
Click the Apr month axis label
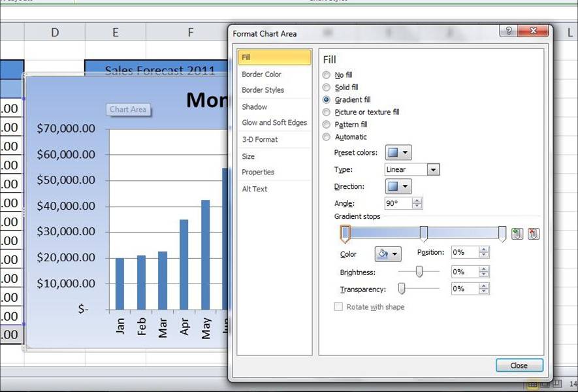point(184,327)
